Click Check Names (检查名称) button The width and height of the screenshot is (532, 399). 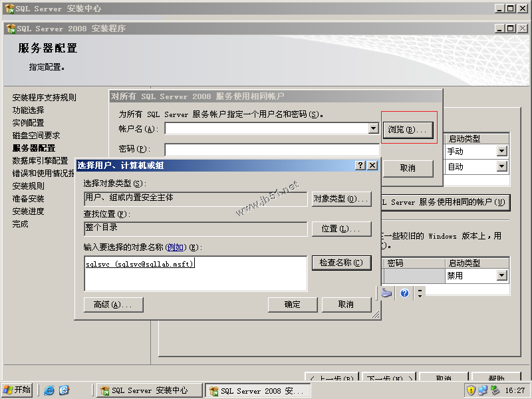point(341,263)
